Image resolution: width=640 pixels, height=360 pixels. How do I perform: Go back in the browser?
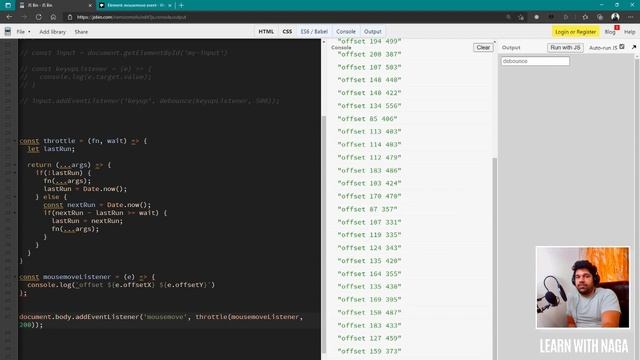9,17
